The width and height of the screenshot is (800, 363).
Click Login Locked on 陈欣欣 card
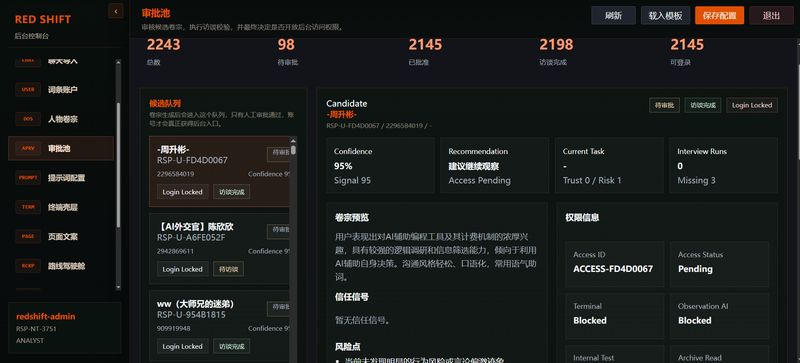[x=183, y=269]
